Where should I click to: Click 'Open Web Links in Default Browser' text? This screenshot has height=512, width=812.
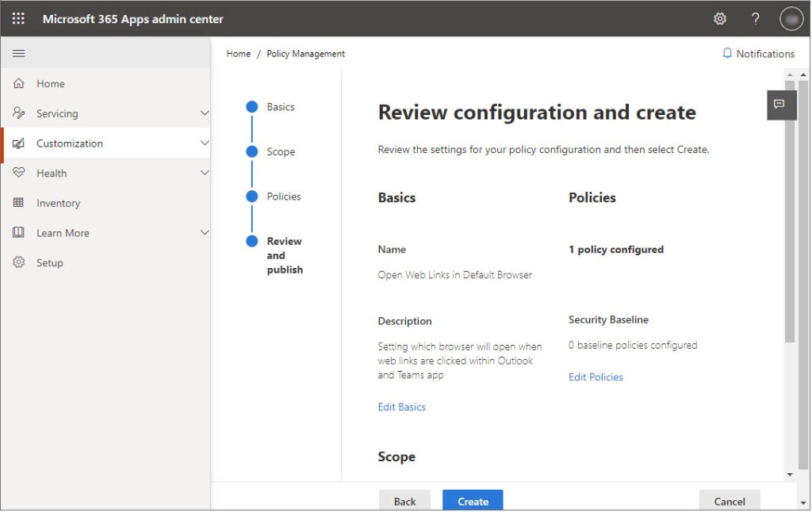[454, 275]
